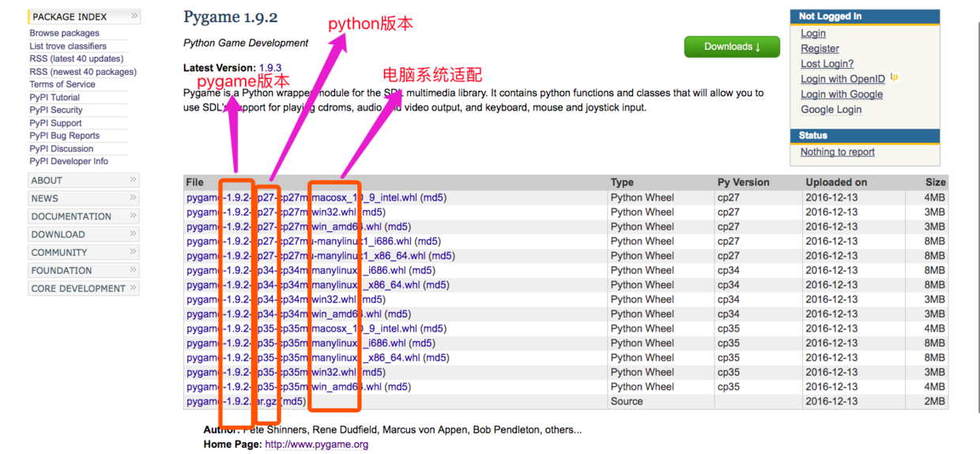Expand the DOWNLOAD section chevron

coord(133,234)
